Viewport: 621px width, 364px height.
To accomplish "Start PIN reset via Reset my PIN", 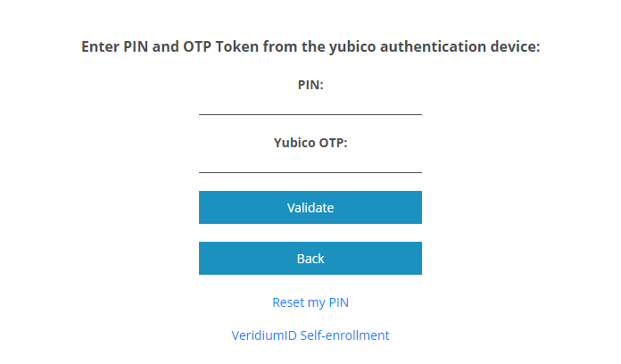I will click(x=310, y=302).
